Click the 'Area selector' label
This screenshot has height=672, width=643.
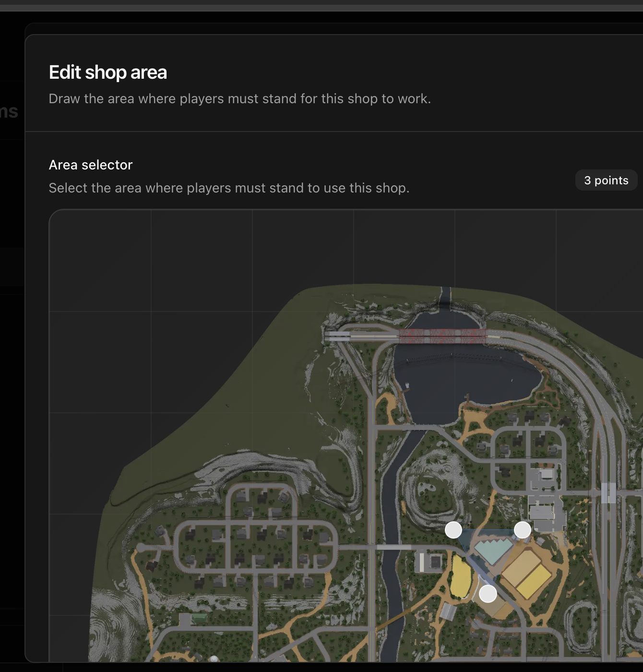tap(91, 165)
